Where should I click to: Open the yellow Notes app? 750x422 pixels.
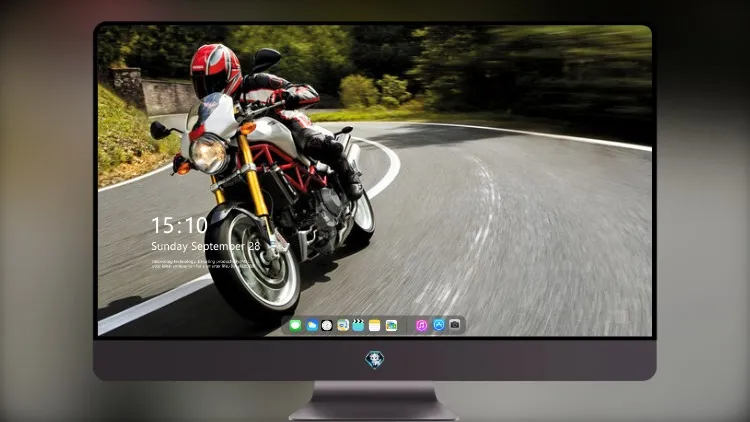[375, 326]
